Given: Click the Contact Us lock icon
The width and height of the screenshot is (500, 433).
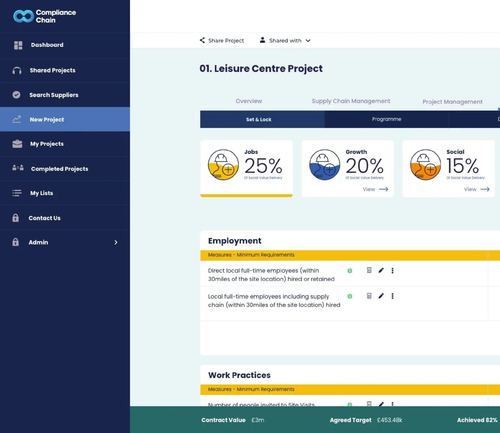Looking at the screenshot, I should [x=15, y=218].
